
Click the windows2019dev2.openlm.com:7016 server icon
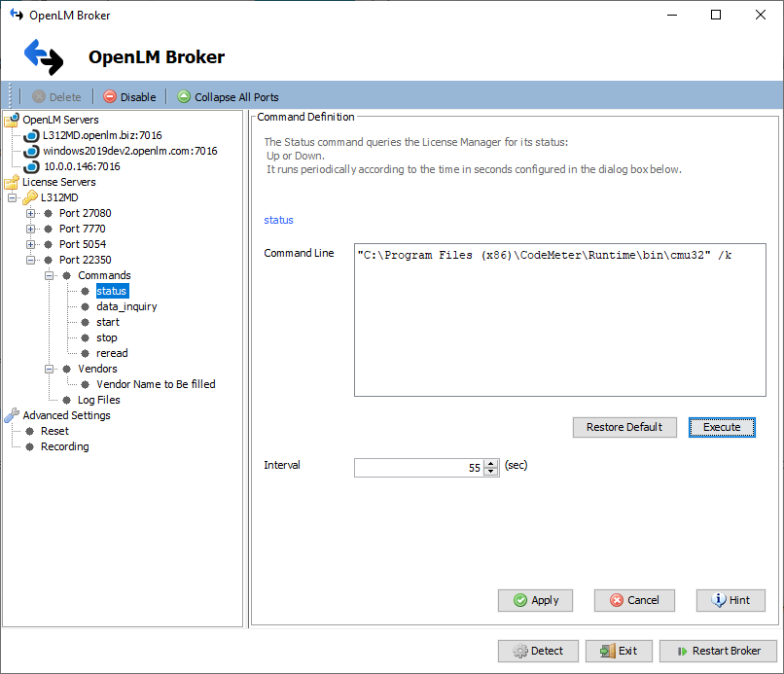pos(31,151)
